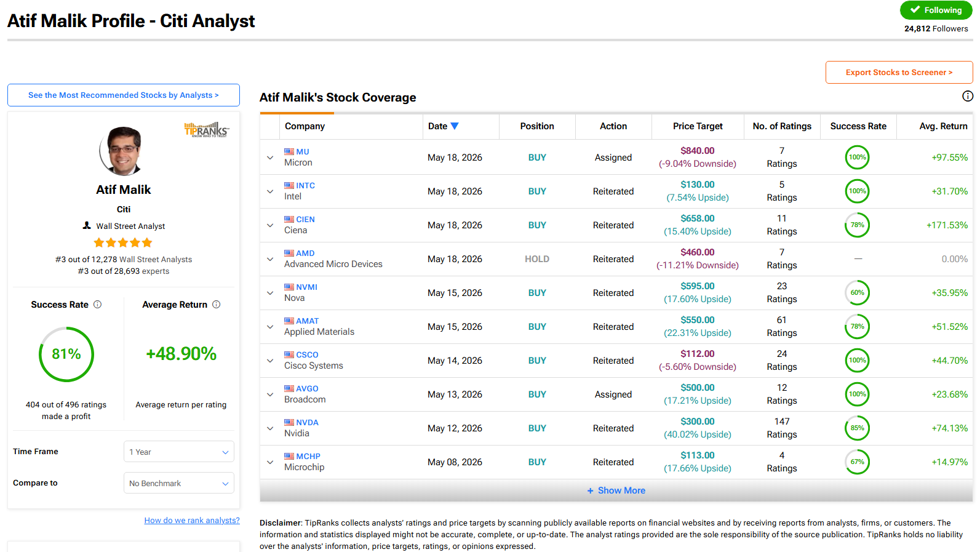Click Applied Materials' 78% success rate circle
Viewport: 980px width, 552px height.
click(857, 327)
